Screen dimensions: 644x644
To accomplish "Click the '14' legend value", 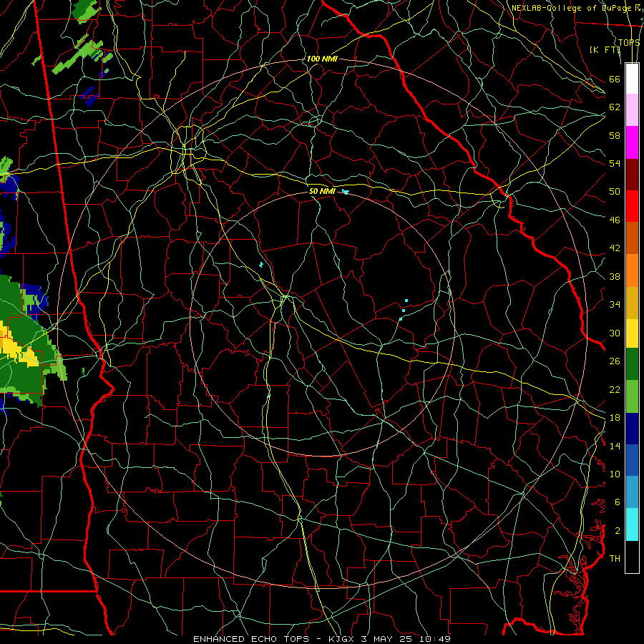I will click(615, 446).
